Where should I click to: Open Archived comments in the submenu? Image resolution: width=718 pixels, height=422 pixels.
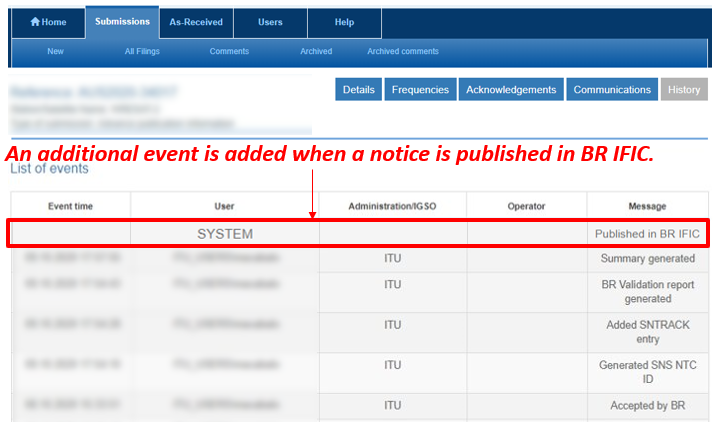click(402, 51)
